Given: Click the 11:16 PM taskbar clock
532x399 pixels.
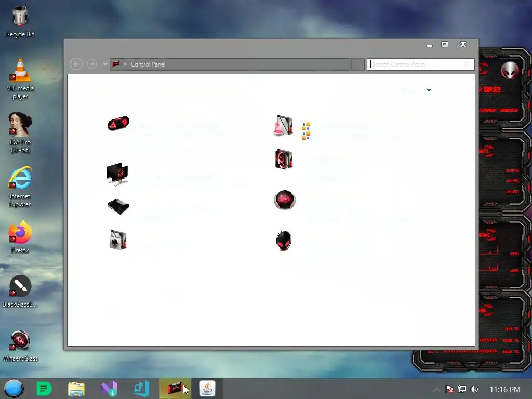Looking at the screenshot, I should (505, 390).
